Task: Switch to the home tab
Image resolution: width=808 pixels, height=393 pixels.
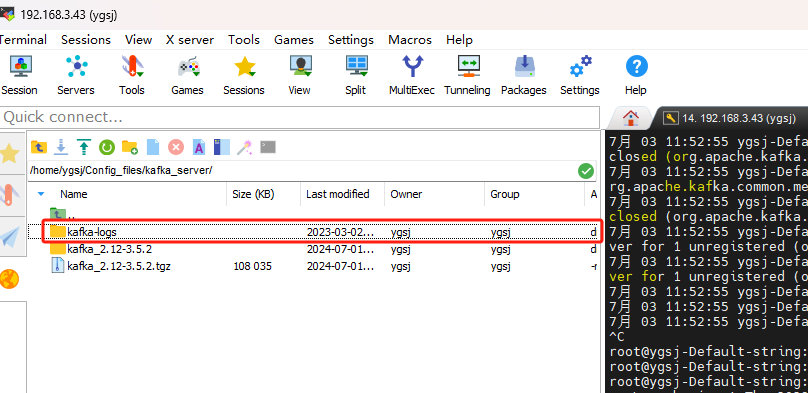Action: point(631,118)
